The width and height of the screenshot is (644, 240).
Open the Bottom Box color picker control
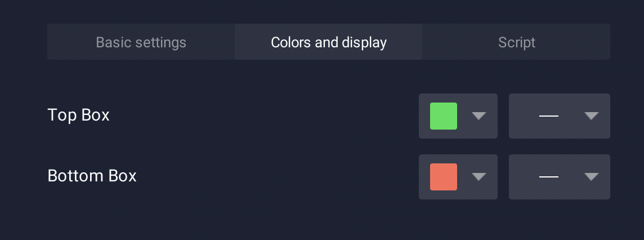pos(458,177)
